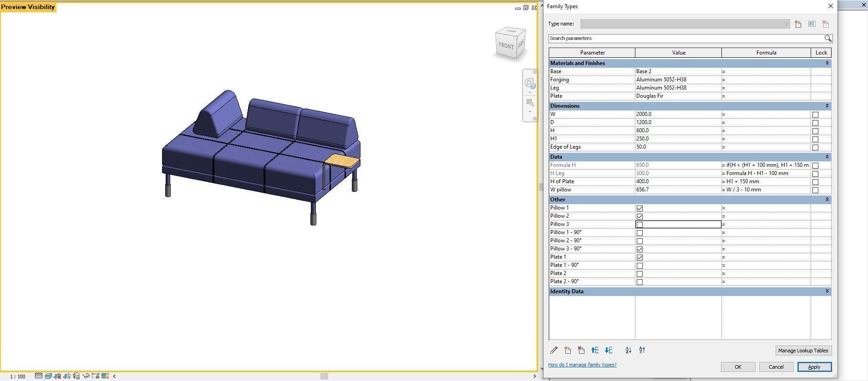Click the Show Crop Region lightbulb icon

pos(67,376)
